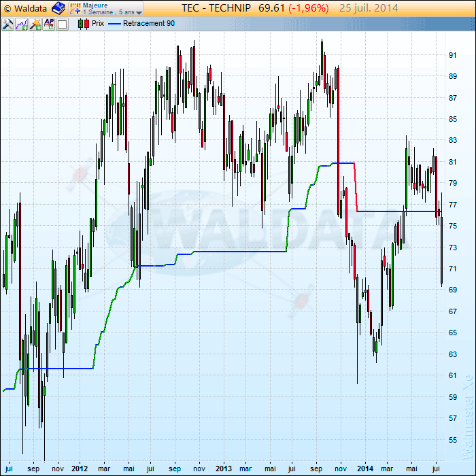The height and width of the screenshot is (476, 476).
Task: Click the Majeure chart-plus icon
Action: coord(75,8)
